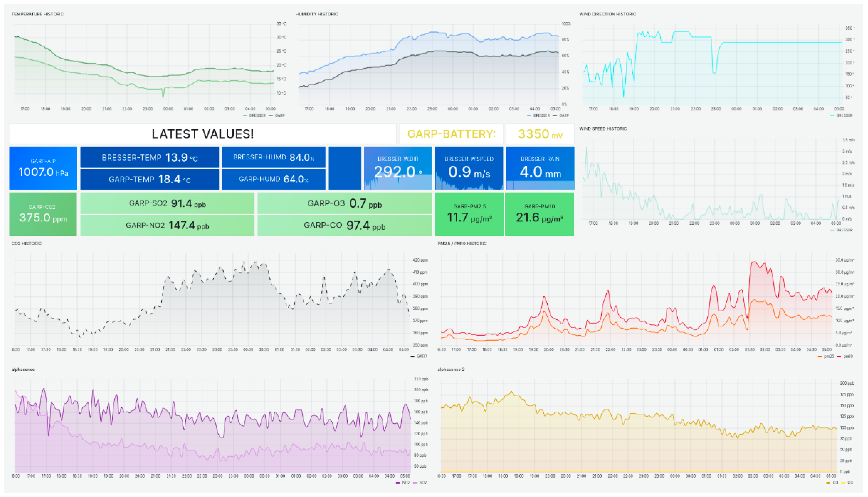This screenshot has height=497, width=868.
Task: Click the BRESSER-RAIN 4.0 mm stat panel
Action: pyautogui.click(x=540, y=168)
